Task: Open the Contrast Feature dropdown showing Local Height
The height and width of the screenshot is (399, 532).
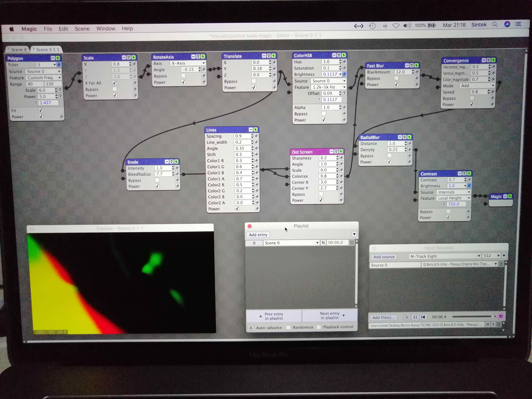Action: (x=453, y=198)
